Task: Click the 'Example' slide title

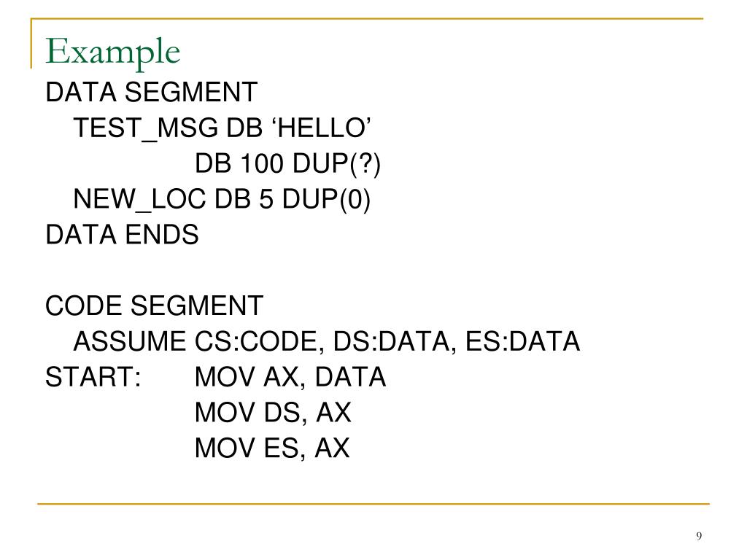Action: pyautogui.click(x=113, y=52)
